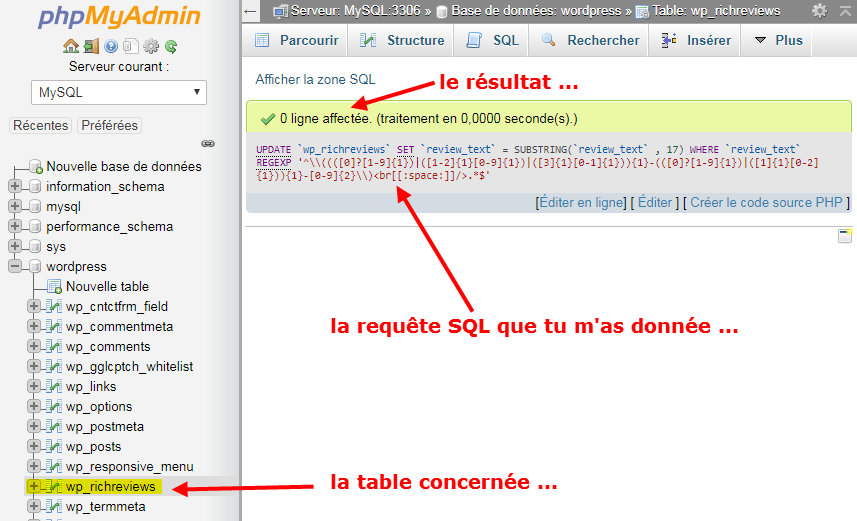Click the link chain icon above the tree
Image resolution: width=857 pixels, height=521 pixels.
coord(208,144)
